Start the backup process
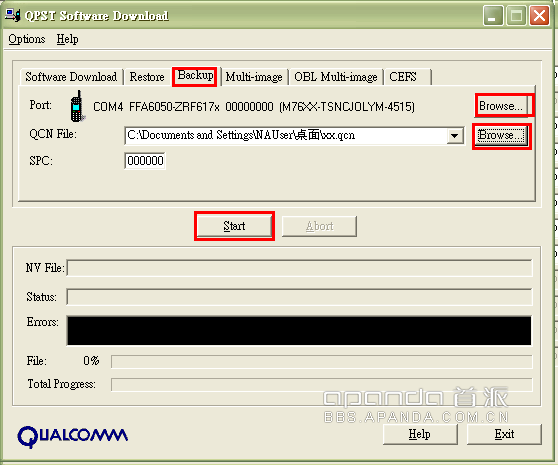 234,226
